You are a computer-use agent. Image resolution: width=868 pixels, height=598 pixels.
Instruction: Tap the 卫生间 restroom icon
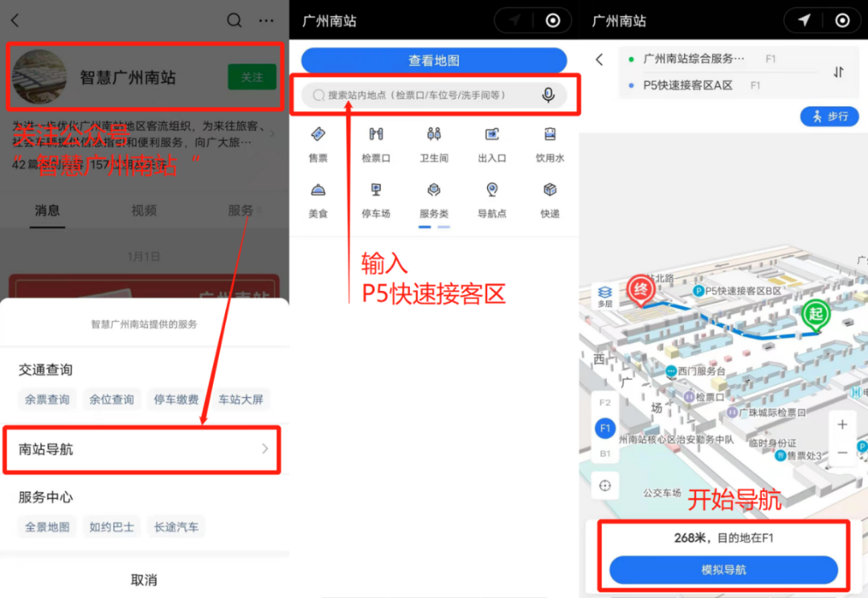[434, 135]
